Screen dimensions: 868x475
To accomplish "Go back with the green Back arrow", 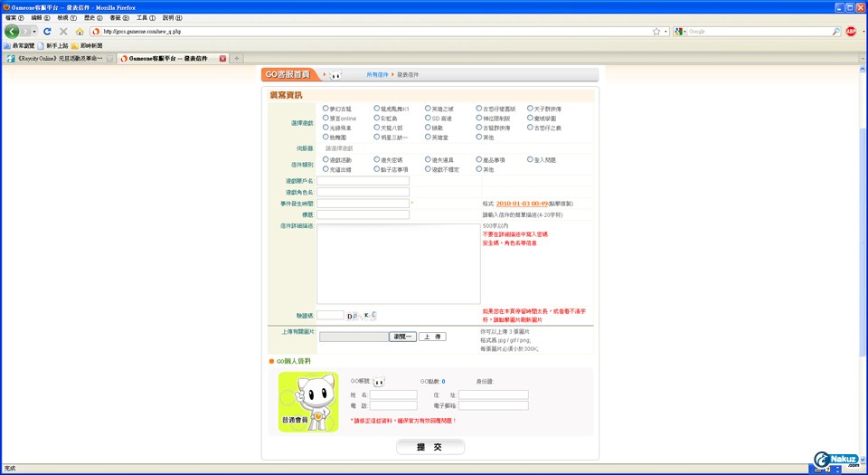I will 12,32.
